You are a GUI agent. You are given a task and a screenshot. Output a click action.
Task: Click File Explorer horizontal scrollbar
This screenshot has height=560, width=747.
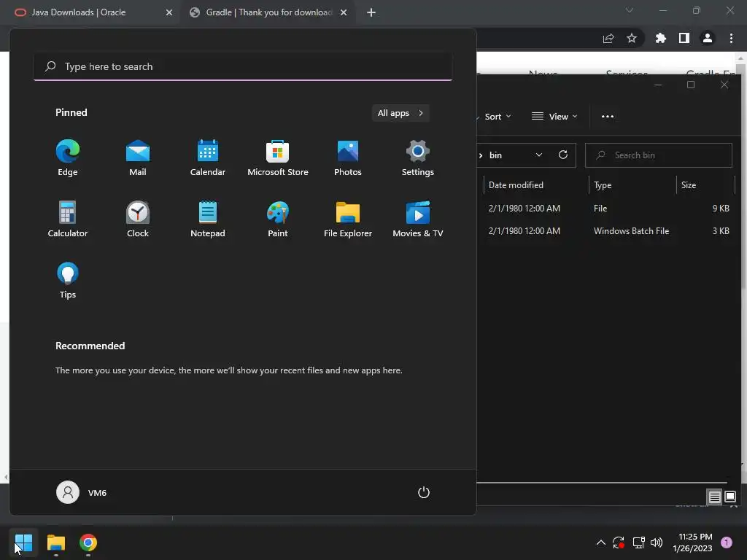[601, 483]
